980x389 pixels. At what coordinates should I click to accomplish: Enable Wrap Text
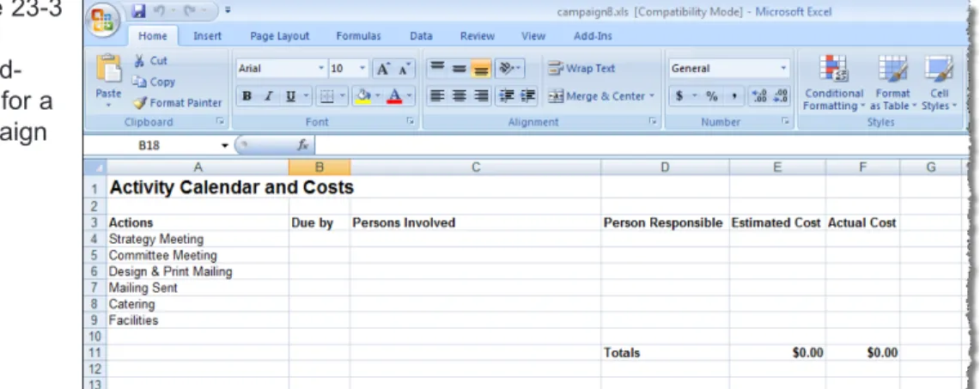click(x=581, y=69)
